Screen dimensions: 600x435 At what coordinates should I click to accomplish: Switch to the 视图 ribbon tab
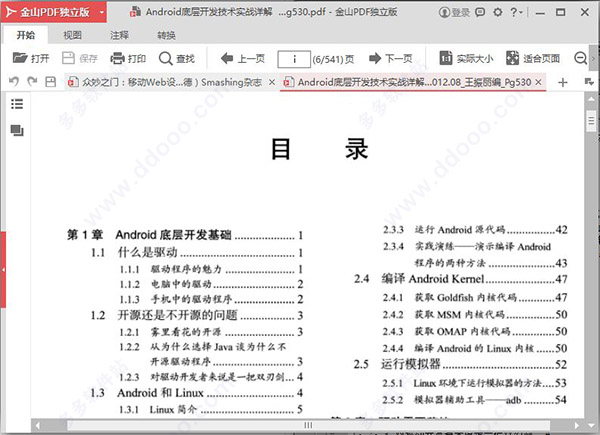72,36
